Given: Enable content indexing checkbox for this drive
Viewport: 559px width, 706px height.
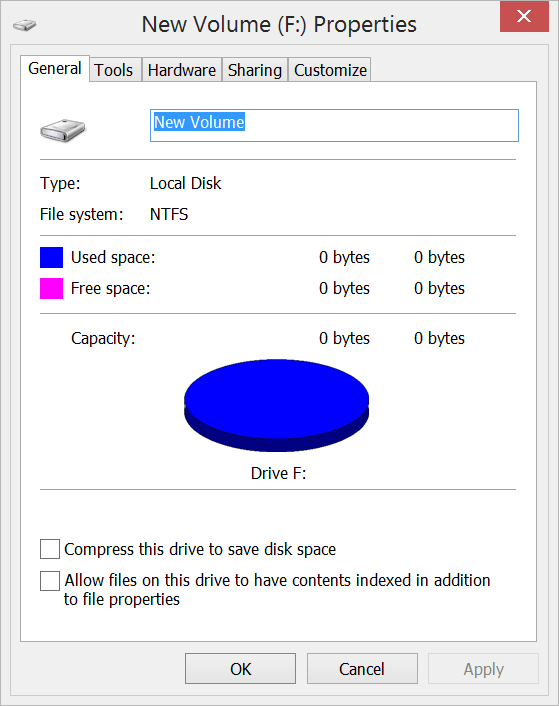Looking at the screenshot, I should [50, 580].
